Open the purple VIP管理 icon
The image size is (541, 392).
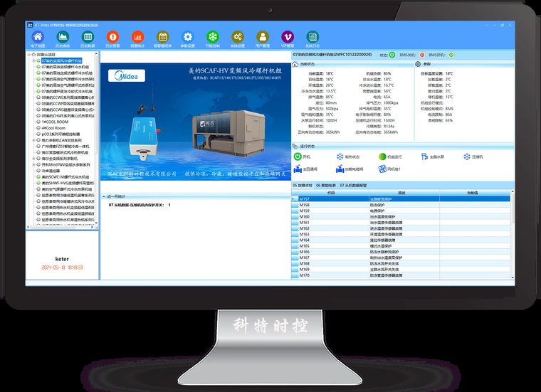(x=288, y=36)
